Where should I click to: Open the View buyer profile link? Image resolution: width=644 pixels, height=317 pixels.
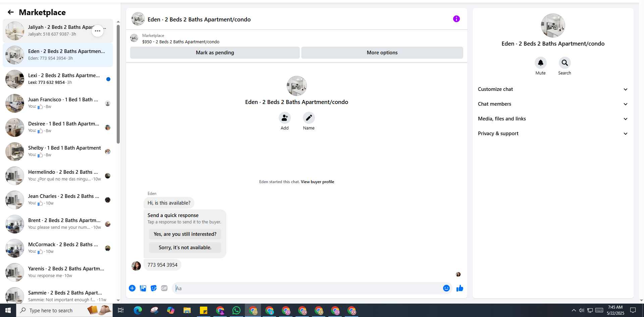[317, 182]
